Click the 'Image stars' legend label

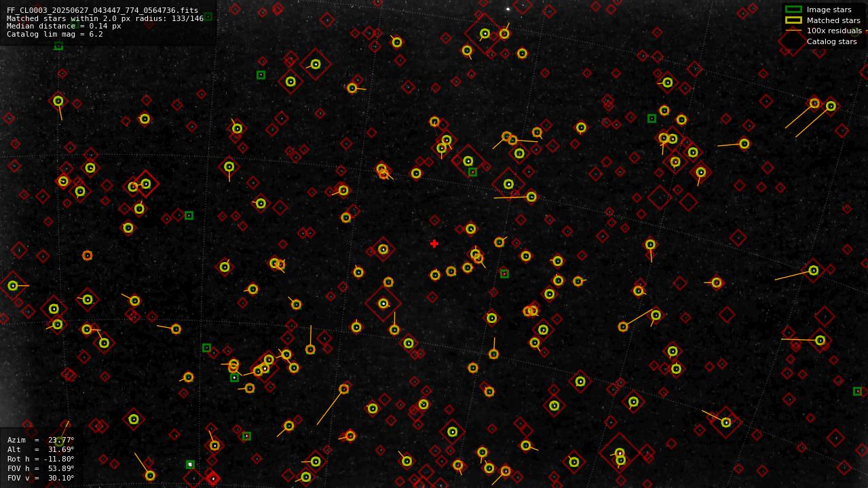(x=829, y=10)
